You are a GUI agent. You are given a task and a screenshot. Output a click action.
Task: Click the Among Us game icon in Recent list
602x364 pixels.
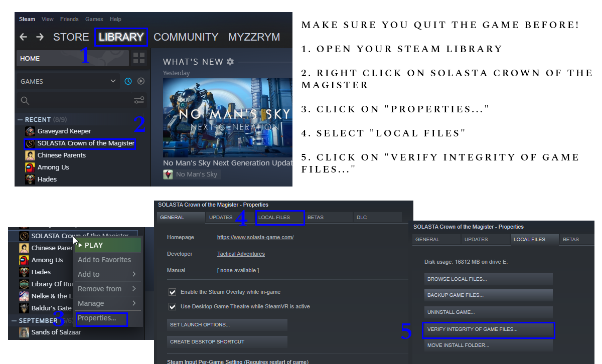click(30, 167)
